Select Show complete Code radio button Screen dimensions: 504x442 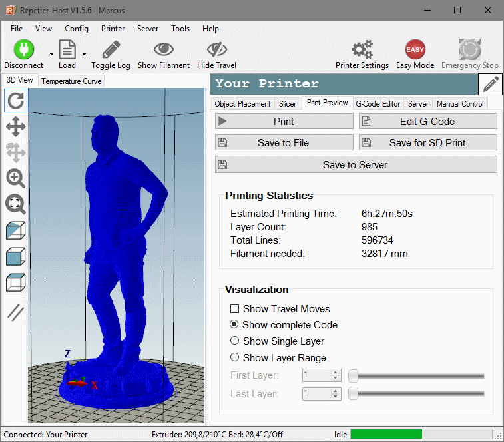[234, 324]
